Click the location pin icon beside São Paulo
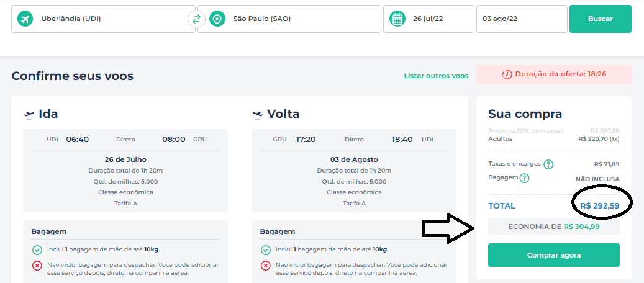 pyautogui.click(x=217, y=19)
